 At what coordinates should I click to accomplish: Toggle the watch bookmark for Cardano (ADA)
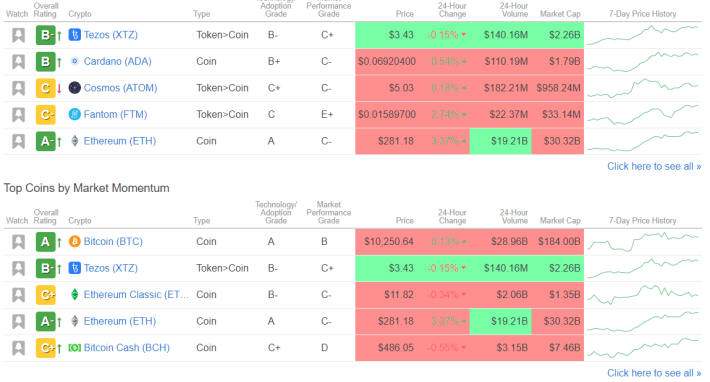(x=18, y=62)
